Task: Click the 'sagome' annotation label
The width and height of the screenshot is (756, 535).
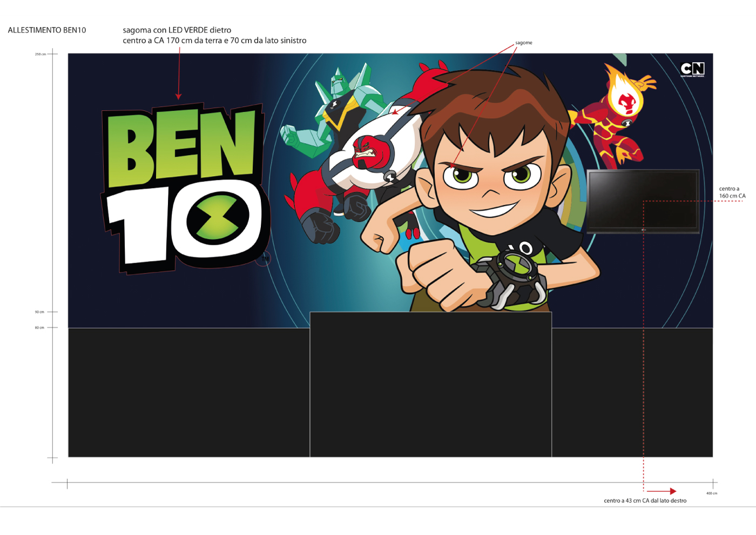Action: 523,43
